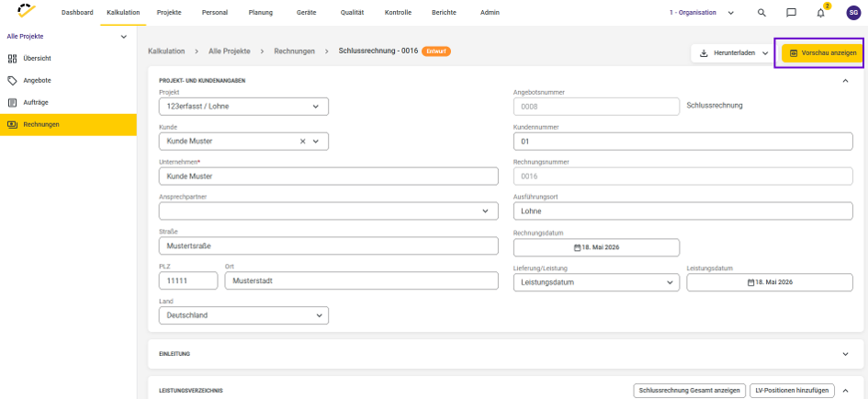
Task: Open the Leistungsdatum date picker
Action: point(770,282)
